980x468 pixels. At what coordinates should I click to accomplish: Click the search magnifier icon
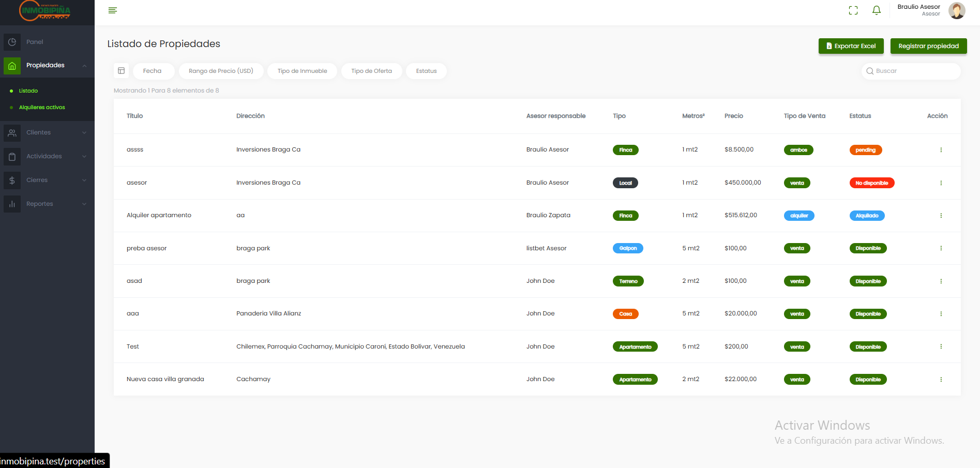pyautogui.click(x=870, y=71)
